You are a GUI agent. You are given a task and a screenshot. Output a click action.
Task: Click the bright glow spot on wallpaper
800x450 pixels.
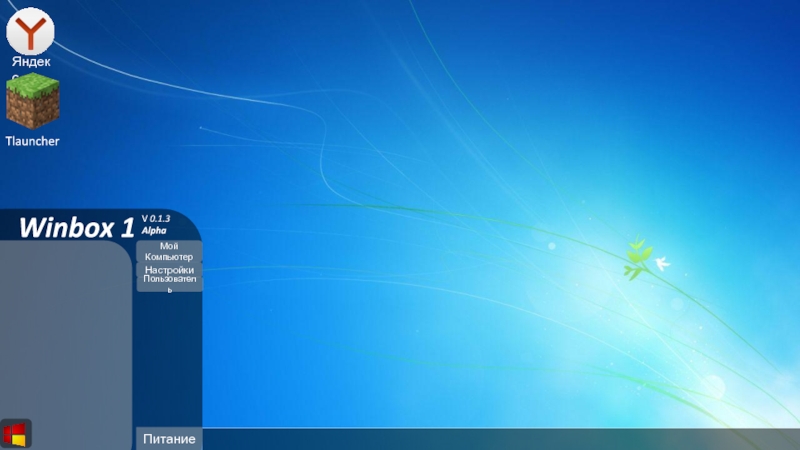point(712,383)
